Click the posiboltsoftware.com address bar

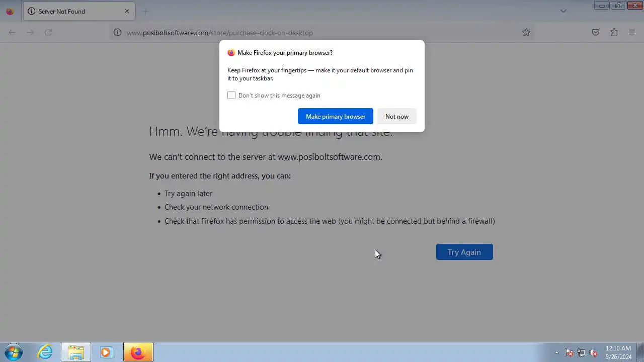point(322,33)
